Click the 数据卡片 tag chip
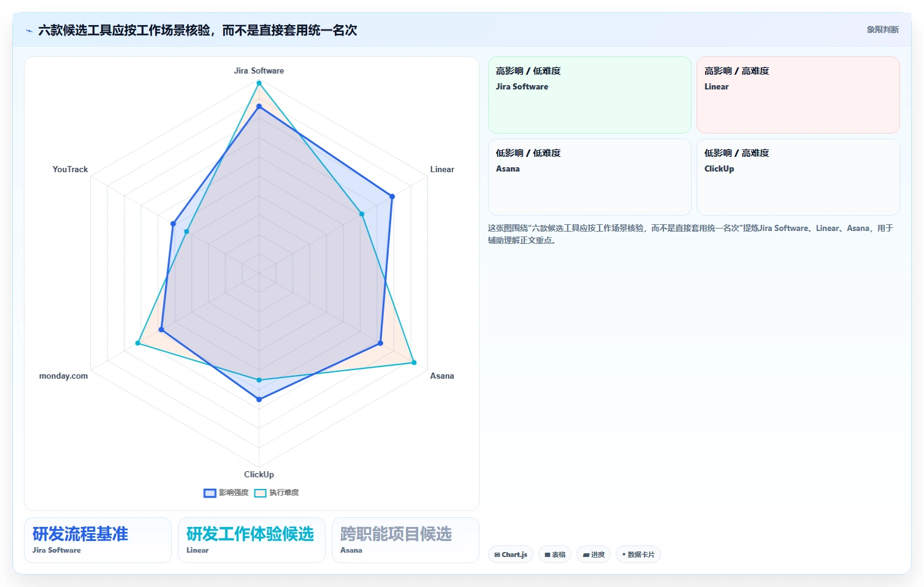This screenshot has height=587, width=924. pyautogui.click(x=638, y=555)
